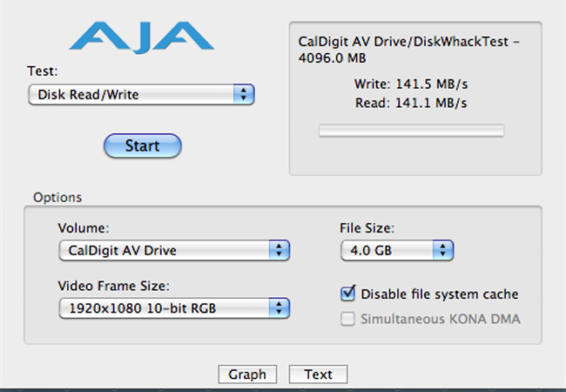Click the Volume popup's blue arrow indicator
566x392 pixels.
(x=279, y=250)
